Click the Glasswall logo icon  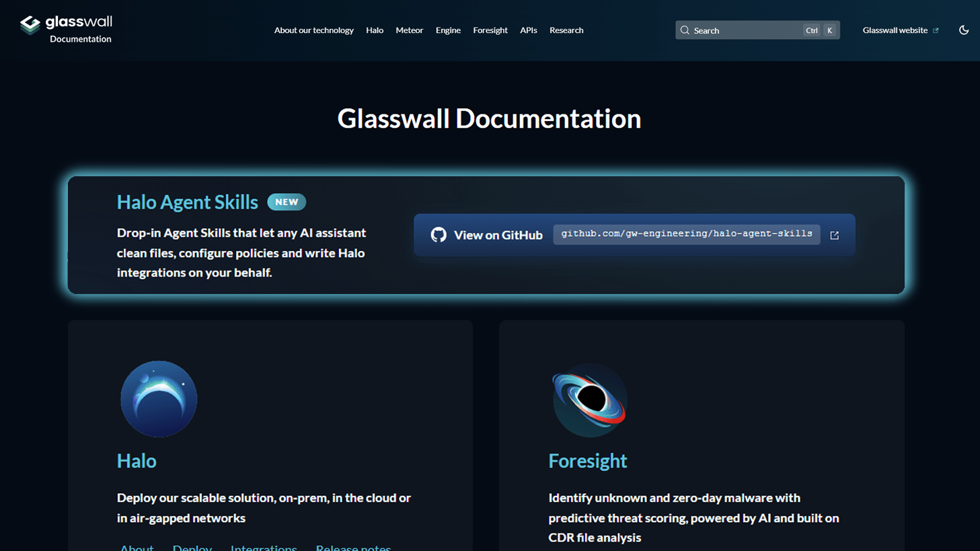pos(30,25)
